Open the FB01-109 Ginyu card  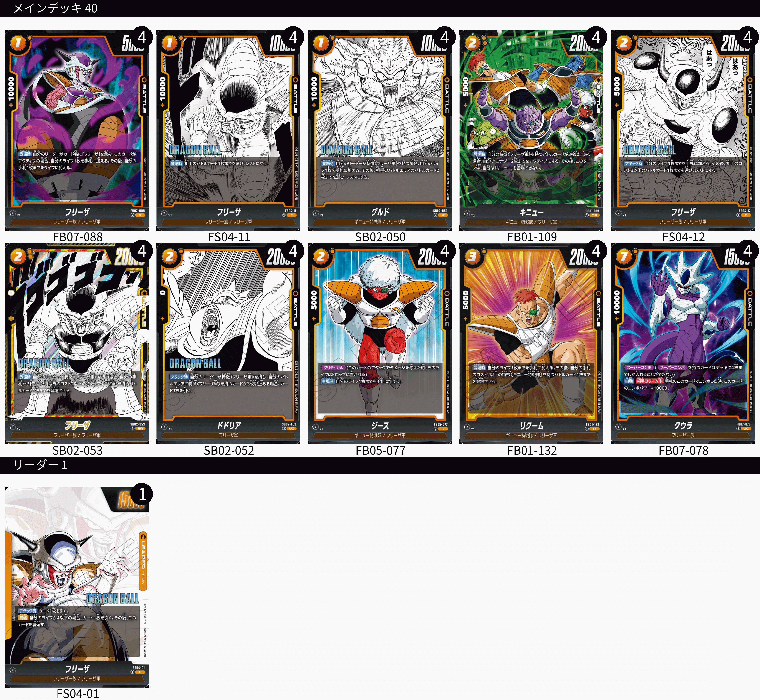pyautogui.click(x=531, y=130)
